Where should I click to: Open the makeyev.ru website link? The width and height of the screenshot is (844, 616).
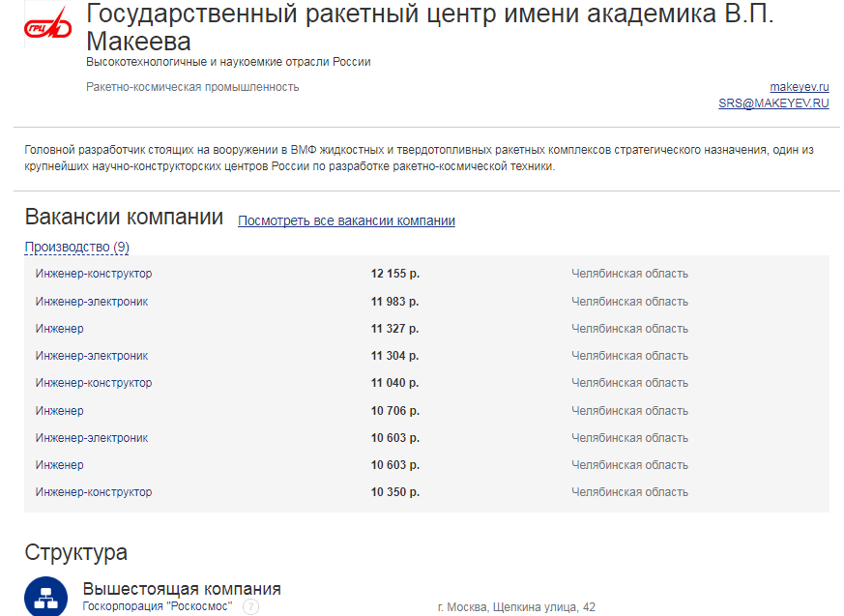(x=800, y=87)
